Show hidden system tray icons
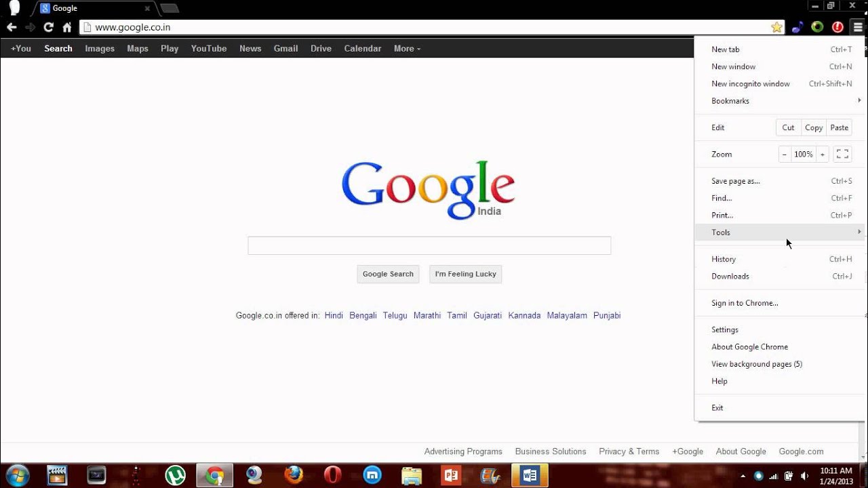The image size is (868, 488). (743, 476)
